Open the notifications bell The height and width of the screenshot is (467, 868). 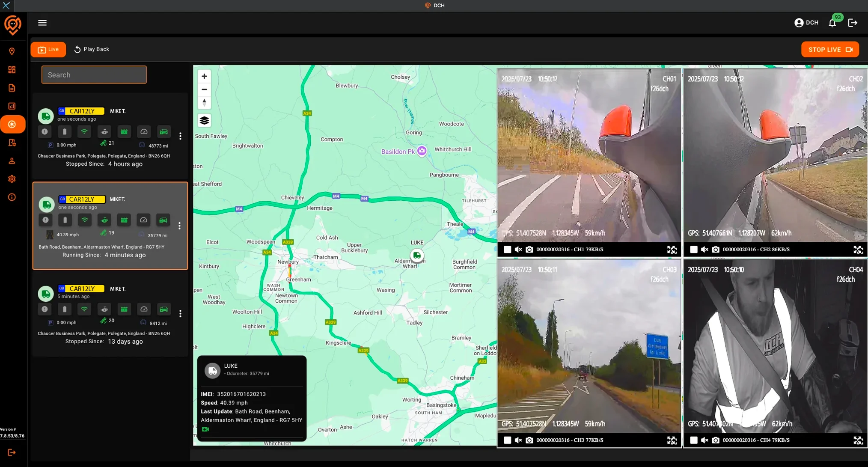832,23
